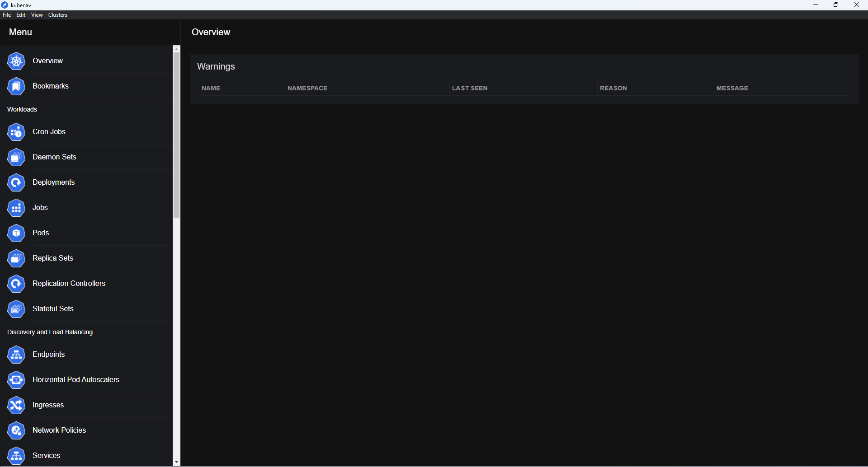Open Horizontal Pod Autoscalers label

pyautogui.click(x=76, y=379)
